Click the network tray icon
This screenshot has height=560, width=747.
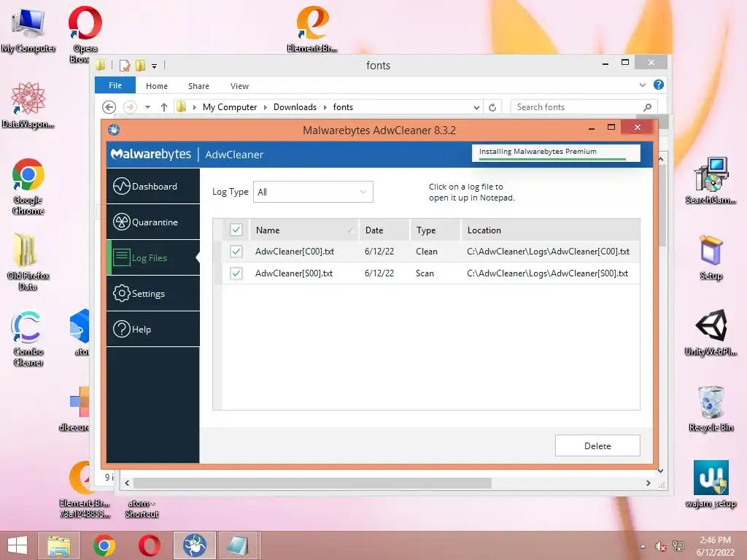[x=678, y=546]
